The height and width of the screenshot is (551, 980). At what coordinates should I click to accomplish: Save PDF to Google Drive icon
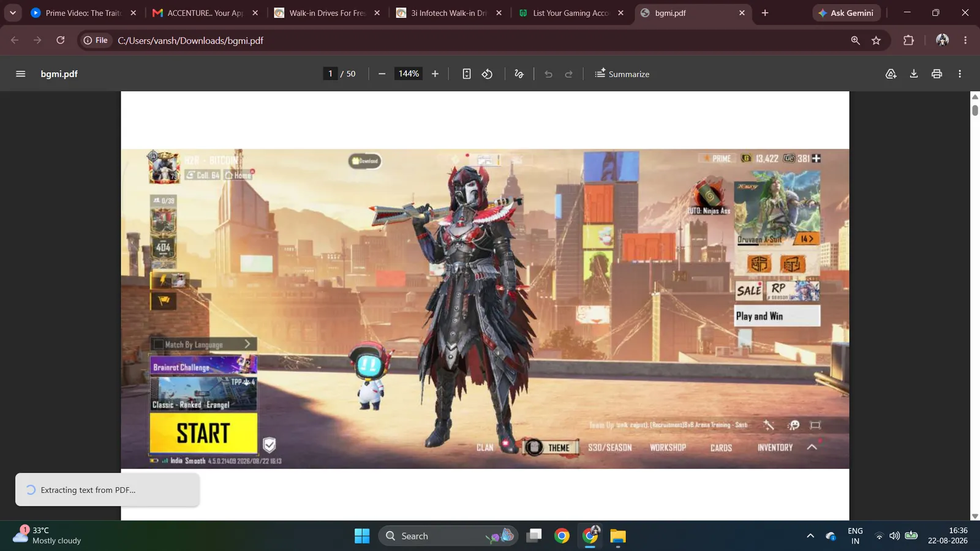891,73
